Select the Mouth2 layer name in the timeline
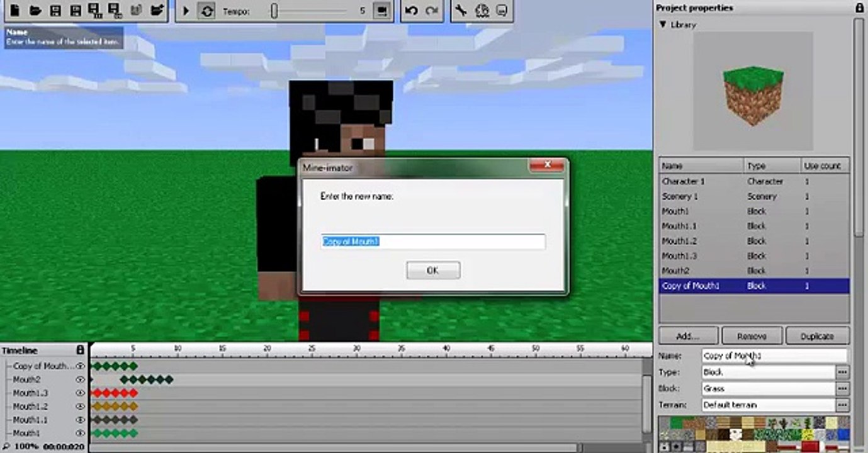The image size is (868, 453). click(26, 380)
